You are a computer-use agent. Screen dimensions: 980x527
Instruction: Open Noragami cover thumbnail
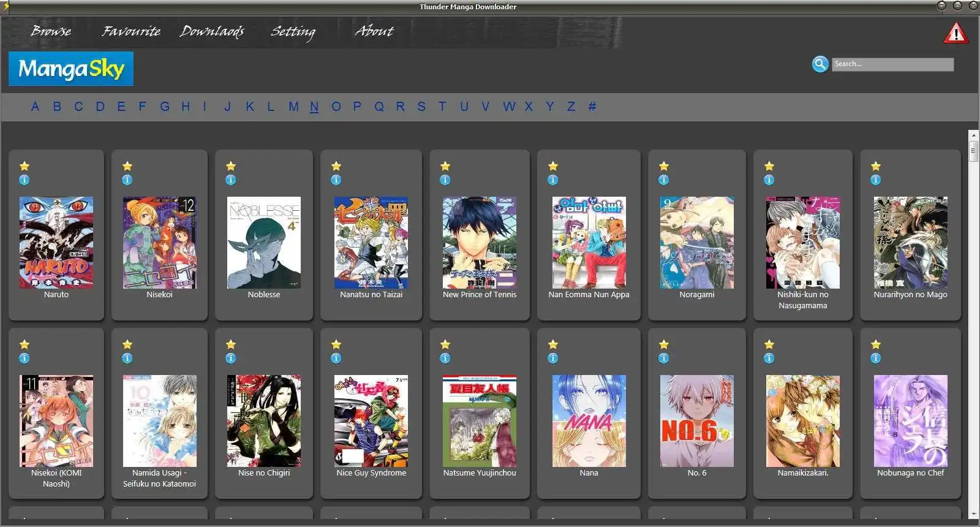(x=697, y=243)
